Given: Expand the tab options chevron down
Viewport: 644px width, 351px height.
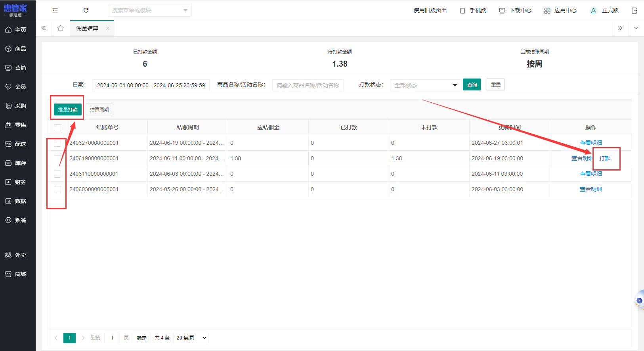Looking at the screenshot, I should 636,28.
